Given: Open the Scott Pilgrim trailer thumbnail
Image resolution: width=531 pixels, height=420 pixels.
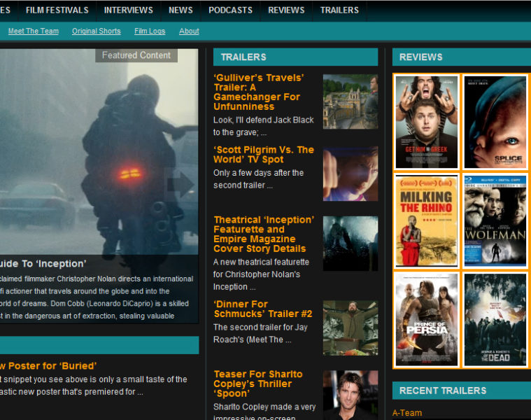Looking at the screenshot, I should pos(350,174).
